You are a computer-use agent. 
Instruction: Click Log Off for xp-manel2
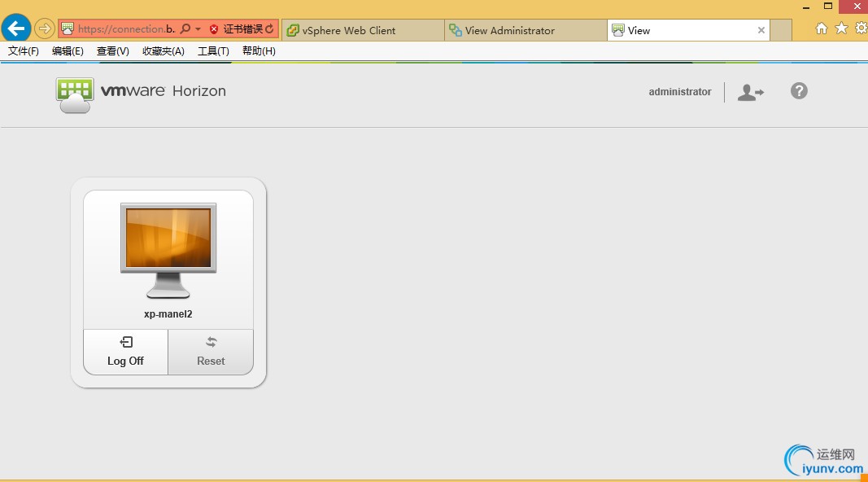pyautogui.click(x=125, y=352)
